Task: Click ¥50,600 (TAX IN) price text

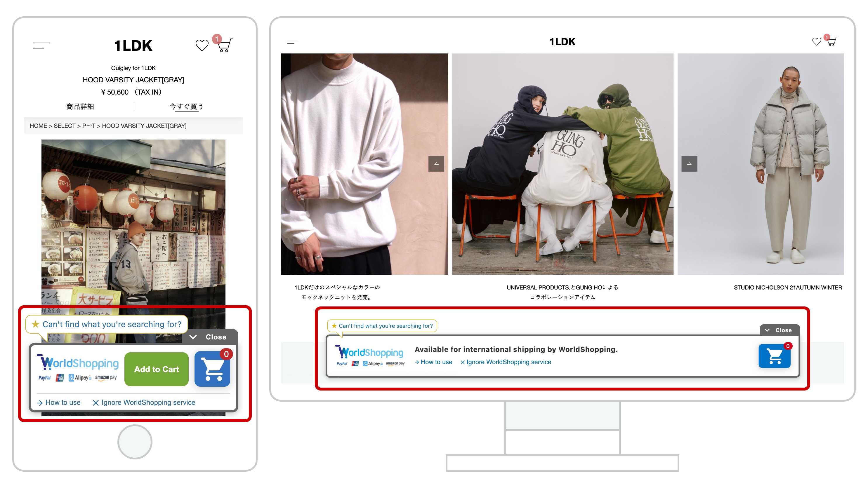Action: pos(131,92)
